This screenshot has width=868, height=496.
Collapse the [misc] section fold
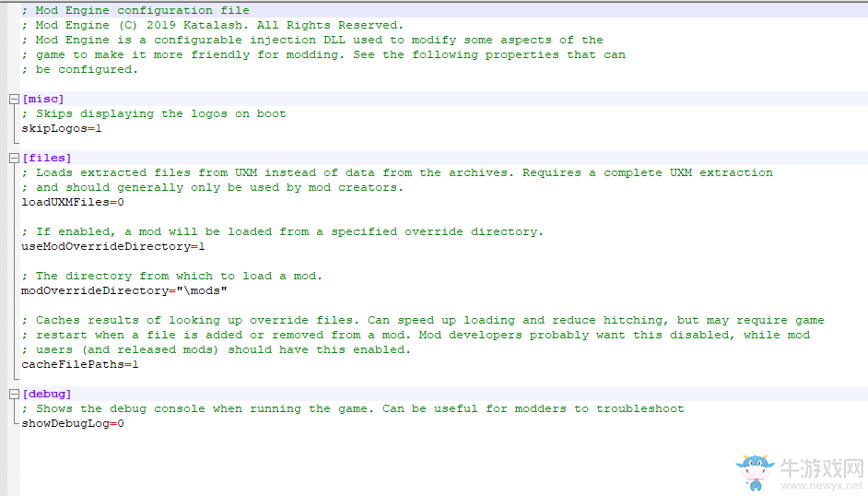point(15,99)
